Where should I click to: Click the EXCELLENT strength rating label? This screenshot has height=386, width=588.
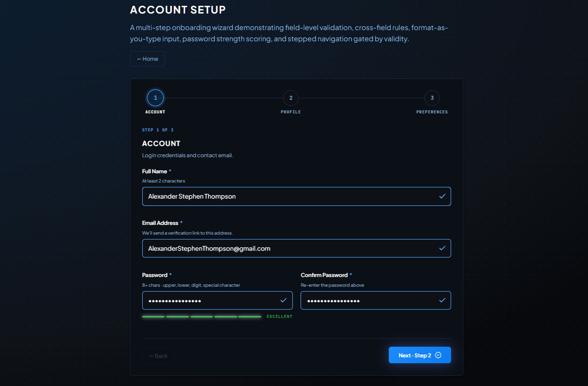pos(279,316)
